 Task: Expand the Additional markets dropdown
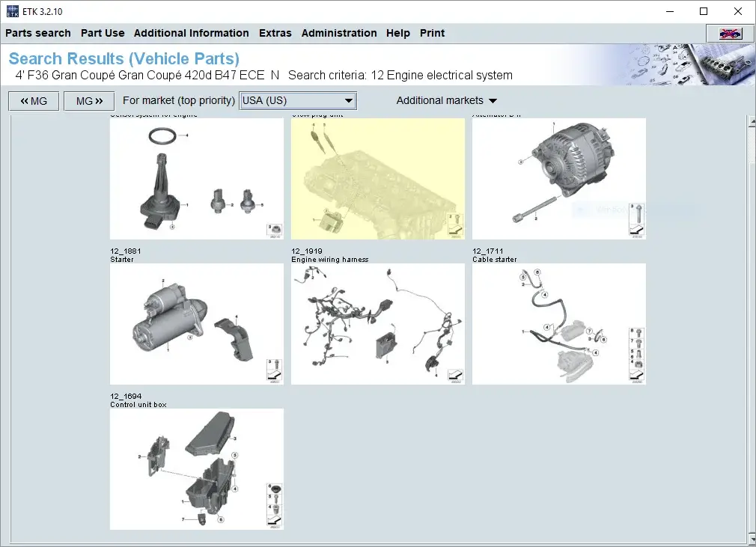coord(446,100)
